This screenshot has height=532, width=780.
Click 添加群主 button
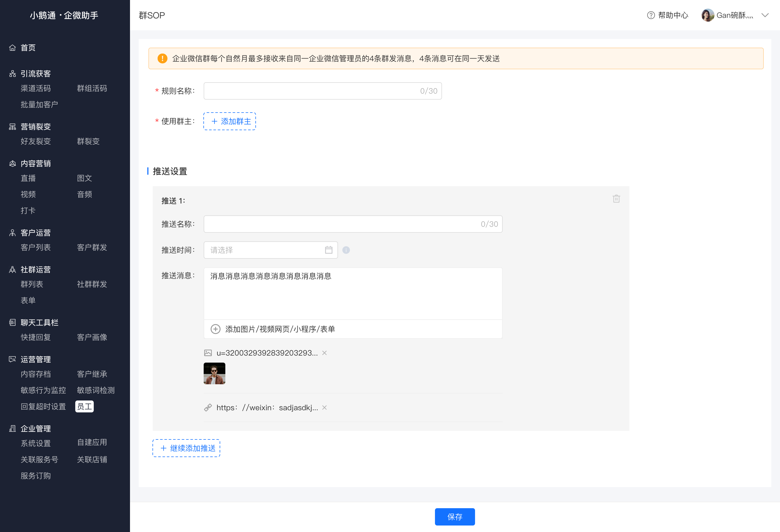[x=230, y=121]
